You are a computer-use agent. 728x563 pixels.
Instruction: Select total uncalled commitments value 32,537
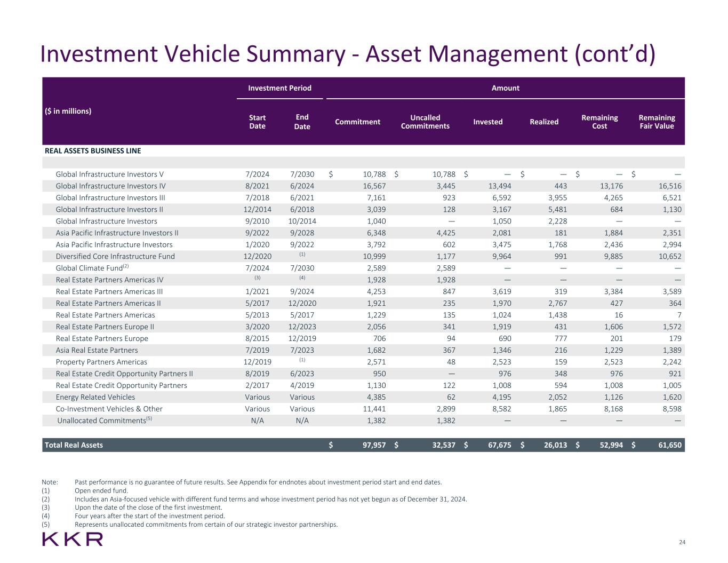(x=444, y=445)
